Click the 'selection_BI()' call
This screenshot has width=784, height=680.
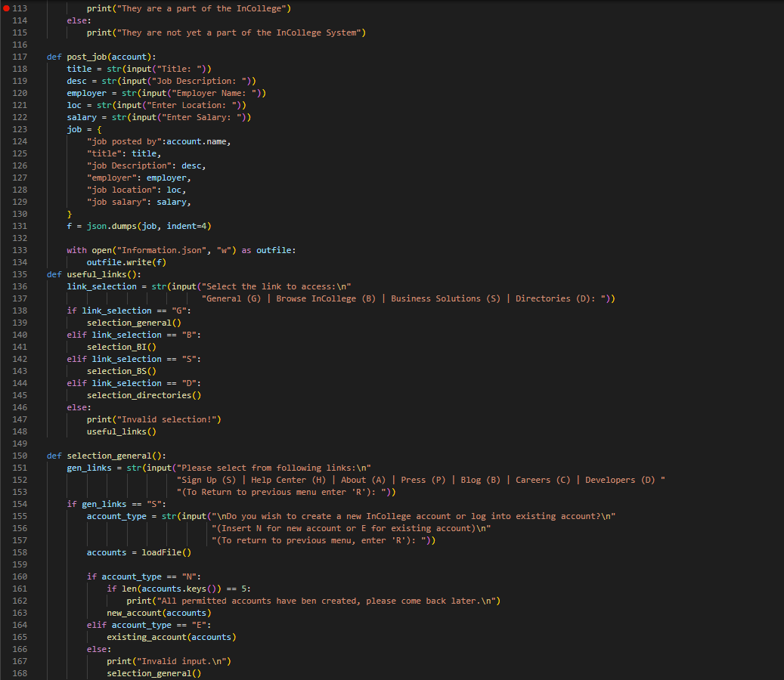point(122,347)
